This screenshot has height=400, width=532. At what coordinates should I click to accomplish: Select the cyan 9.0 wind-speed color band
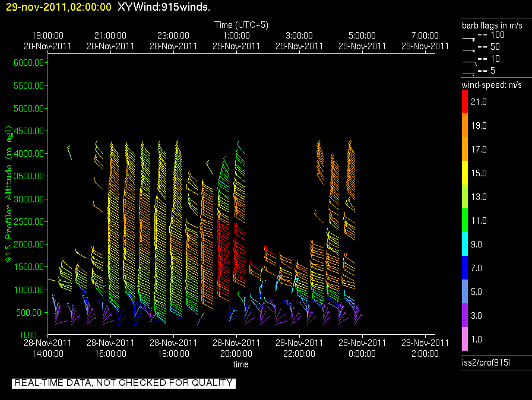pyautogui.click(x=465, y=244)
